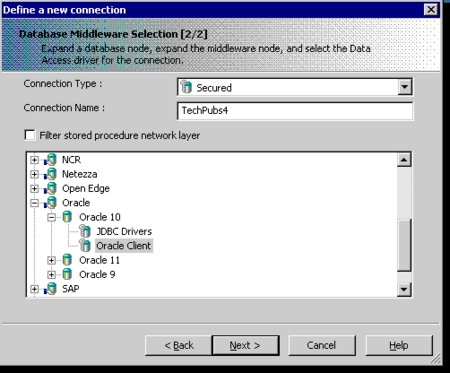This screenshot has height=373, width=450.
Task: Cancel the new connection wizard
Action: tap(322, 345)
